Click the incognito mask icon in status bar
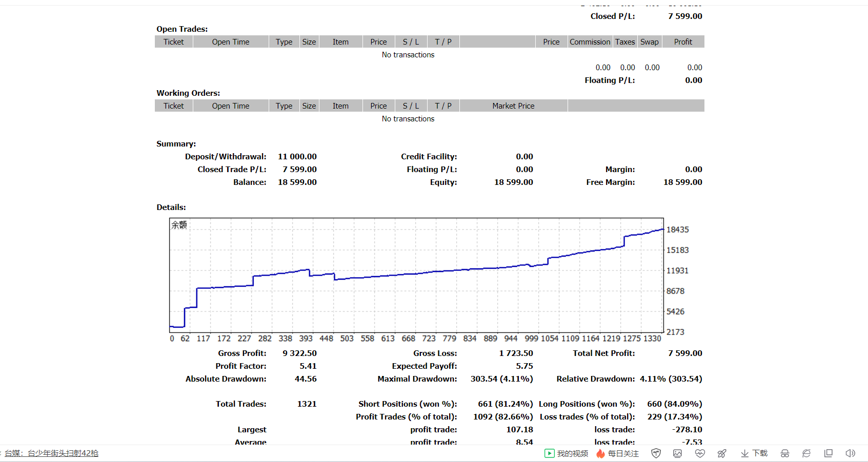The height and width of the screenshot is (462, 868). click(x=784, y=453)
